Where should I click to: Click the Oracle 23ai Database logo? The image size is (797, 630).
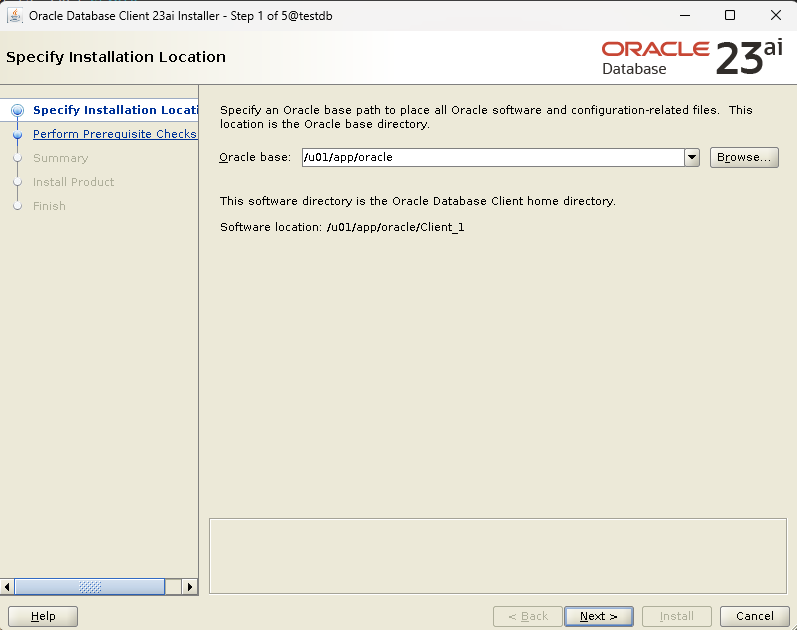point(692,57)
